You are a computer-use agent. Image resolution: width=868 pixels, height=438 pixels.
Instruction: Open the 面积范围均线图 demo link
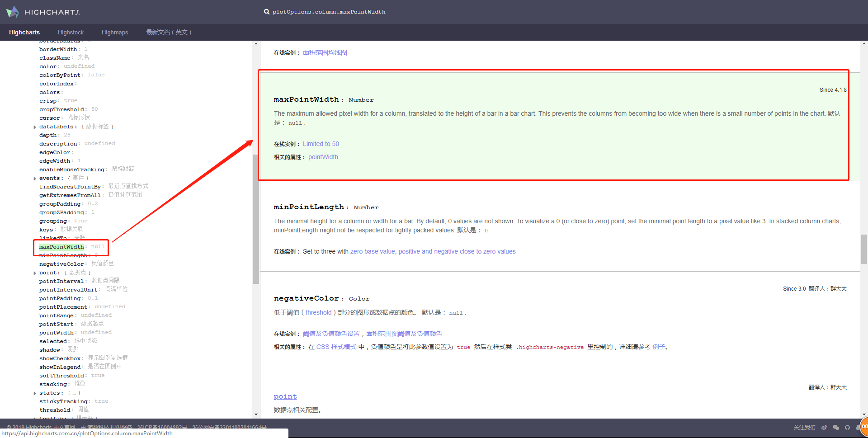pos(325,52)
